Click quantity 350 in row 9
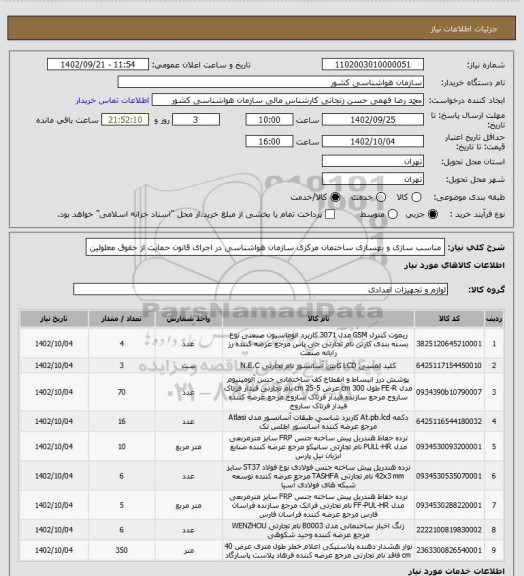This screenshot has width=524, height=576. point(122,550)
